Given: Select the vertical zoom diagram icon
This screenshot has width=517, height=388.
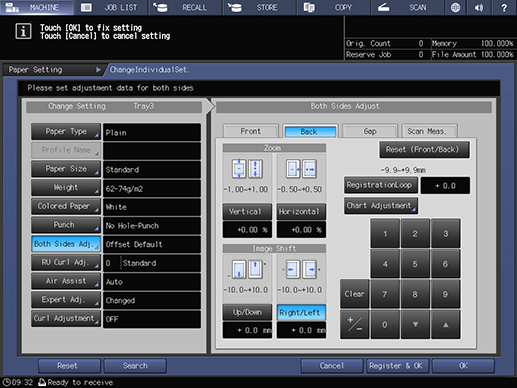Looking at the screenshot, I should tap(247, 169).
